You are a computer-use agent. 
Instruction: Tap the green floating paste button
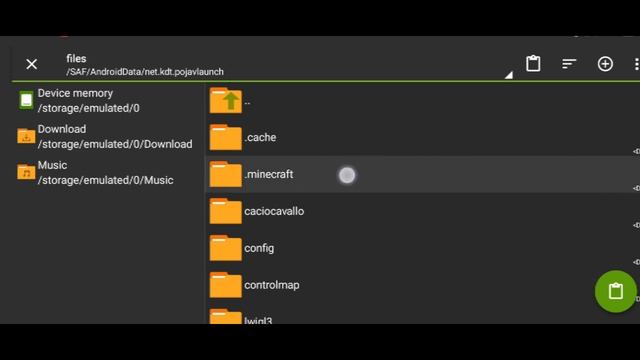click(616, 291)
